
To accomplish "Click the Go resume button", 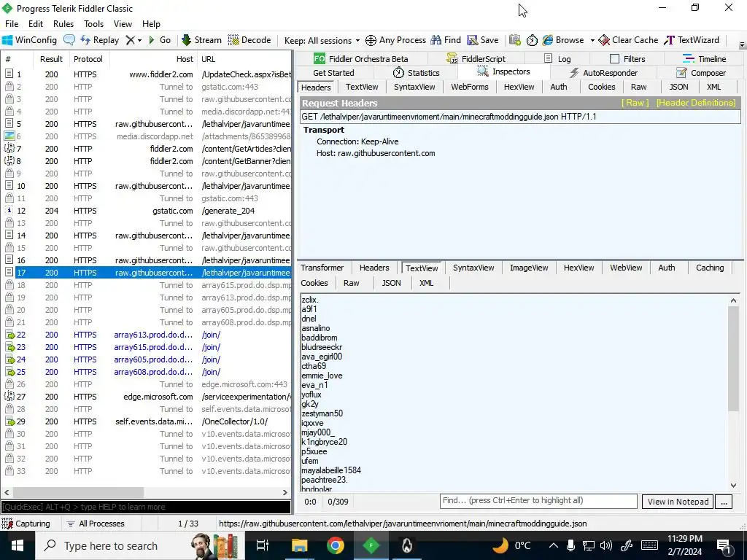I will pyautogui.click(x=160, y=40).
